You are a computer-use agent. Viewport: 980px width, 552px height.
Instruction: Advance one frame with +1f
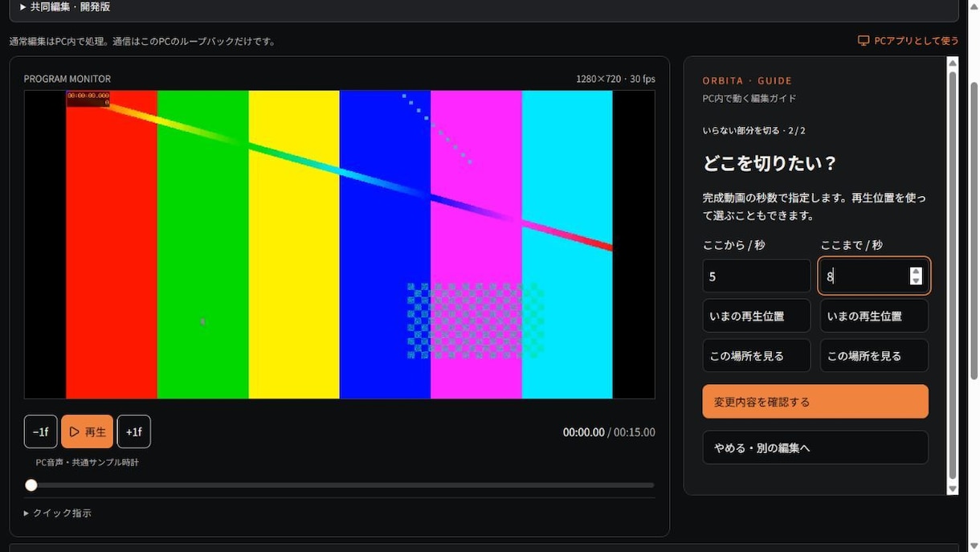tap(134, 431)
